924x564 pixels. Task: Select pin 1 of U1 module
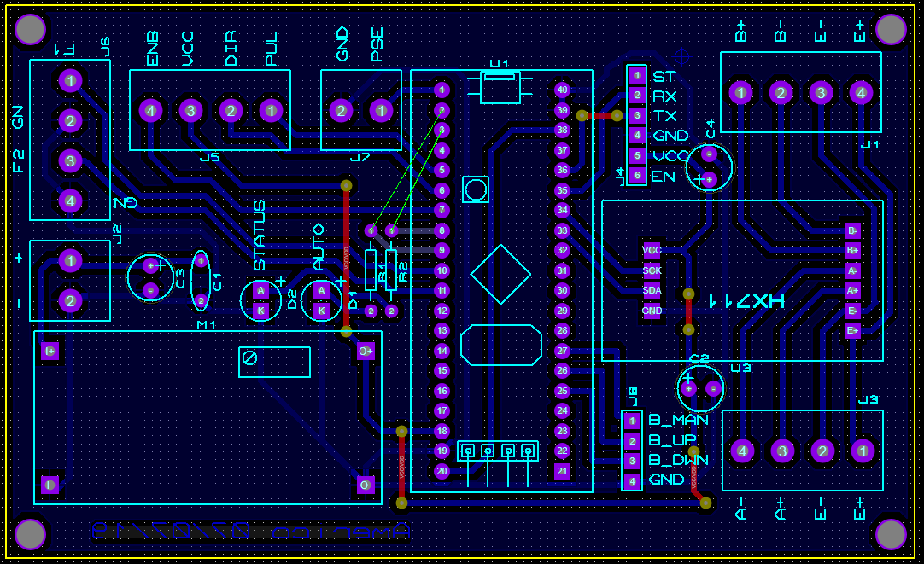tap(442, 90)
